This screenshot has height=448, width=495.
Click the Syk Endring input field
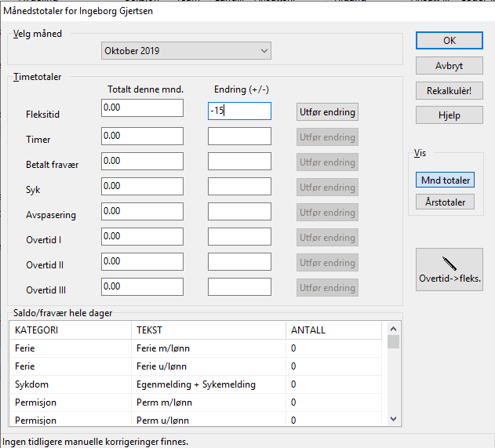(x=239, y=187)
